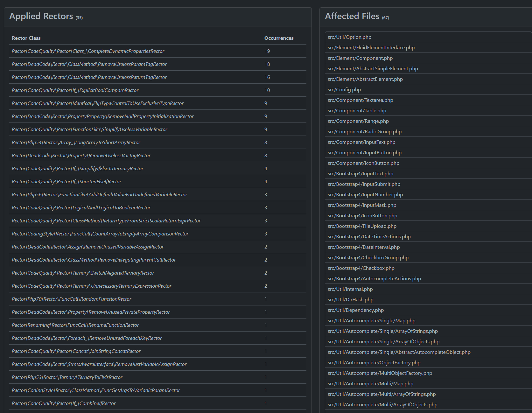Select the SimplifyUselessVariableRector row
Screen dimensions: 532x413
(x=158, y=129)
